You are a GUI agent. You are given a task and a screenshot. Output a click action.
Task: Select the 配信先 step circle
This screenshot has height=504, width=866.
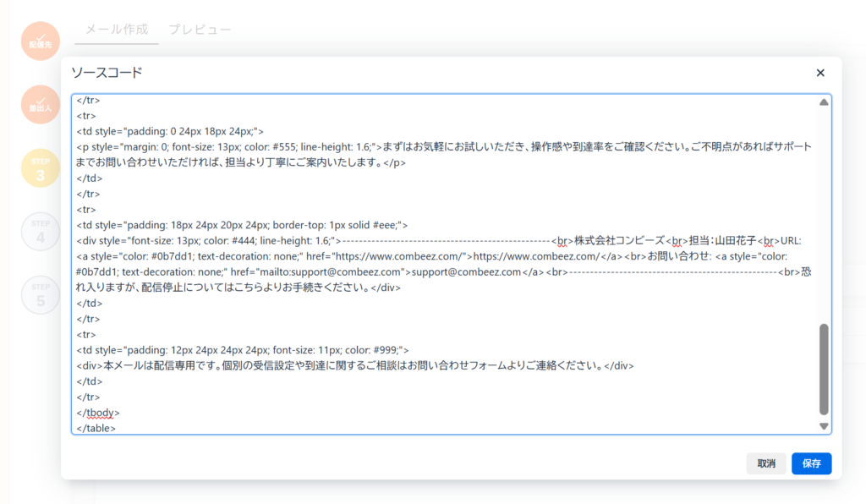41,41
